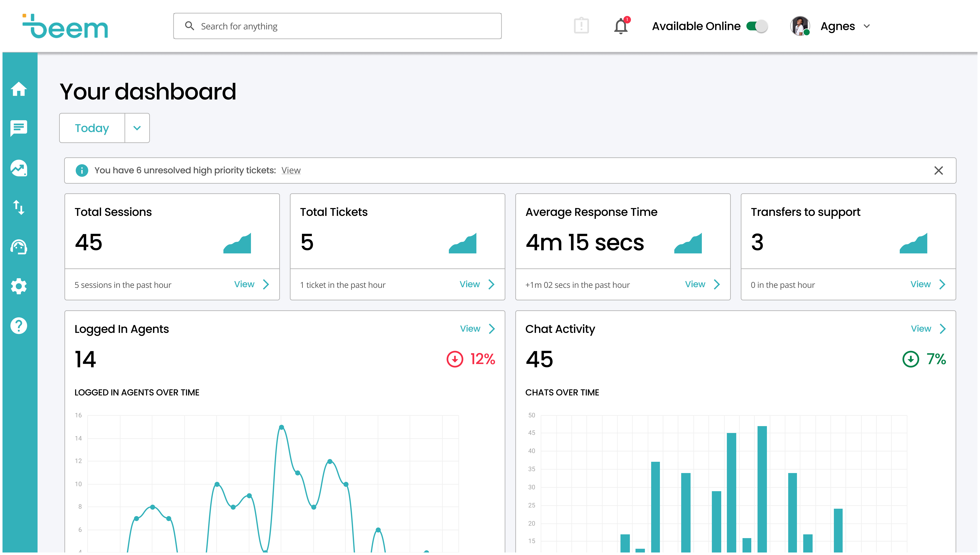Click the Search for anything field
The image size is (980, 555).
tap(337, 26)
